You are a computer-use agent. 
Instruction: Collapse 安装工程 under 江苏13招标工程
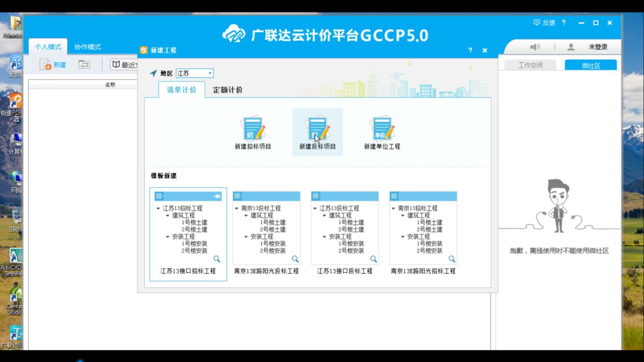pos(168,237)
